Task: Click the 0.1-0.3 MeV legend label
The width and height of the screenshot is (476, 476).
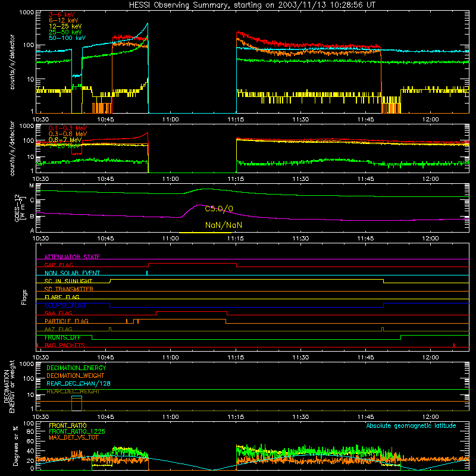Action: tap(68, 128)
